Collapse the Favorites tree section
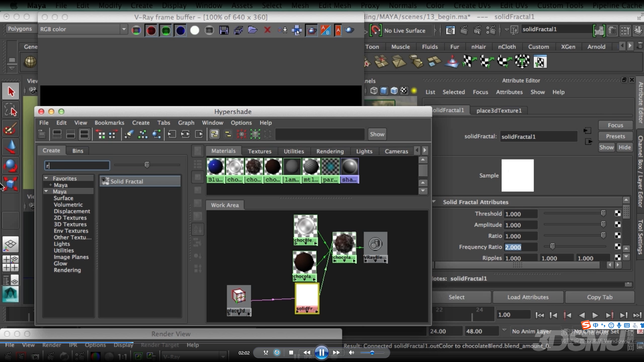644x362 pixels. [46, 178]
